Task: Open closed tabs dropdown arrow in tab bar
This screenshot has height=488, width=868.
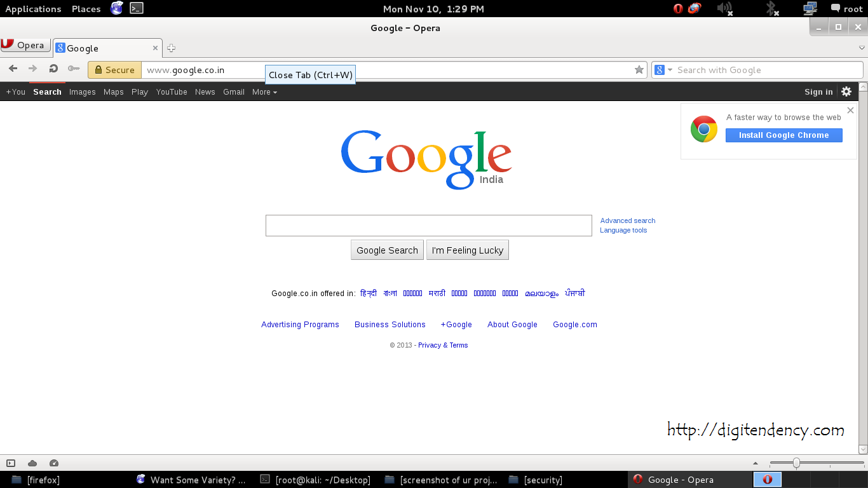Action: point(862,48)
